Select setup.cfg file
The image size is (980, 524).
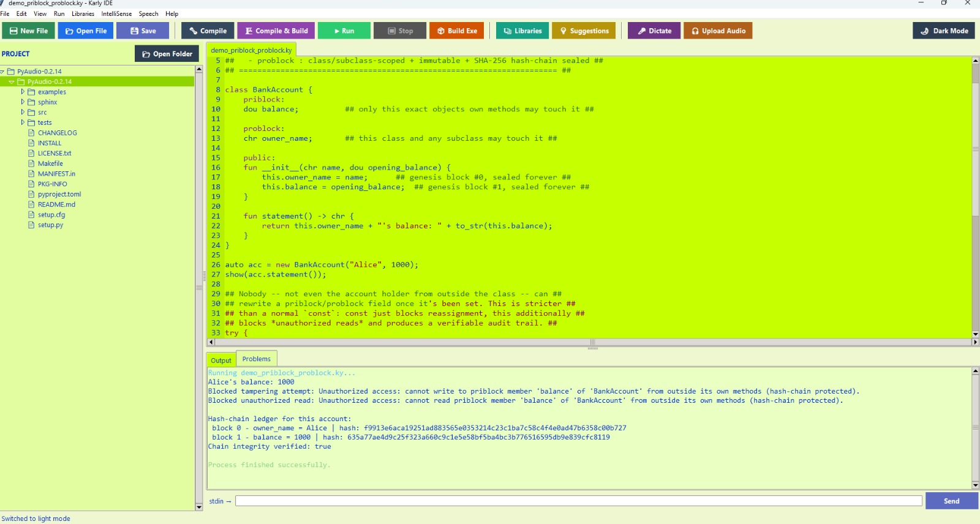(51, 215)
